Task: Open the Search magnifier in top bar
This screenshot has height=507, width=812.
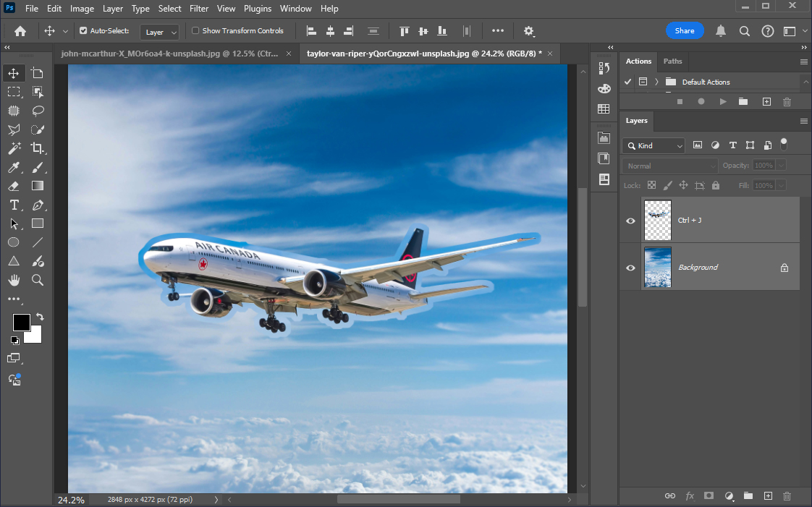Action: point(744,31)
